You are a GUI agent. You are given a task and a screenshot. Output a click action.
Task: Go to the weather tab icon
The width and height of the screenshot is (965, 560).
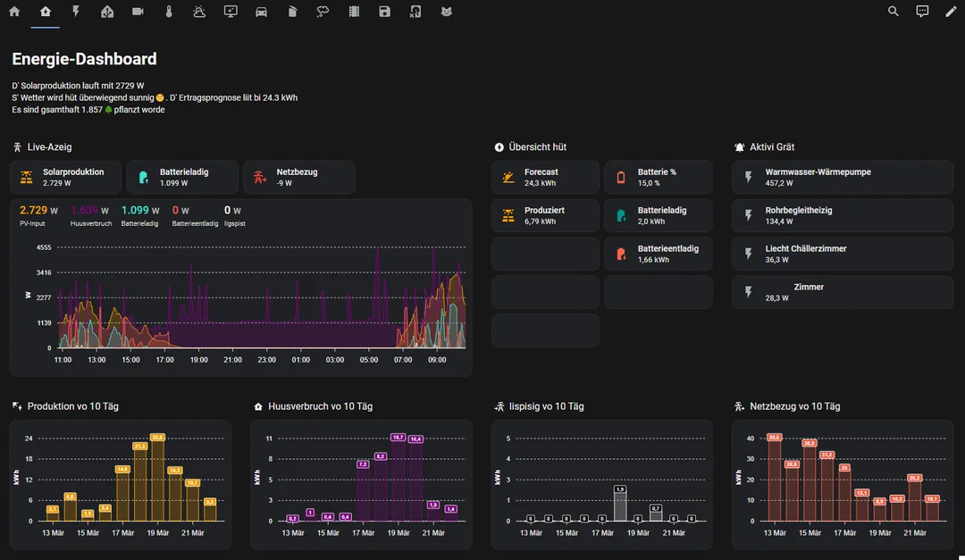(199, 12)
